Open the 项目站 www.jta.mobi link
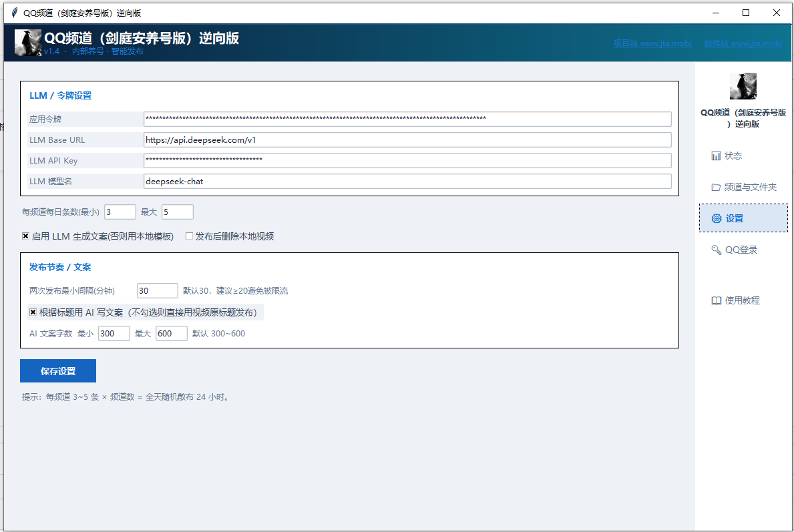This screenshot has height=532, width=794. pos(652,43)
